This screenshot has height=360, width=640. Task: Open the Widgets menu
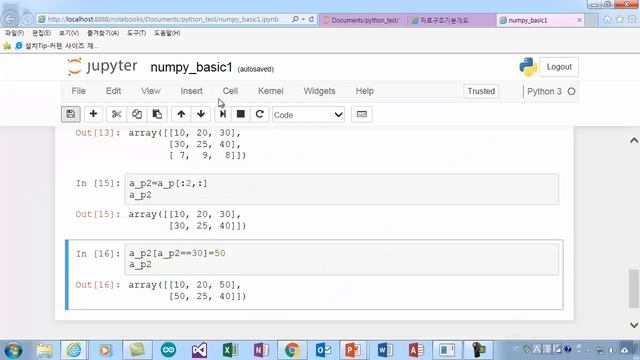(x=319, y=91)
